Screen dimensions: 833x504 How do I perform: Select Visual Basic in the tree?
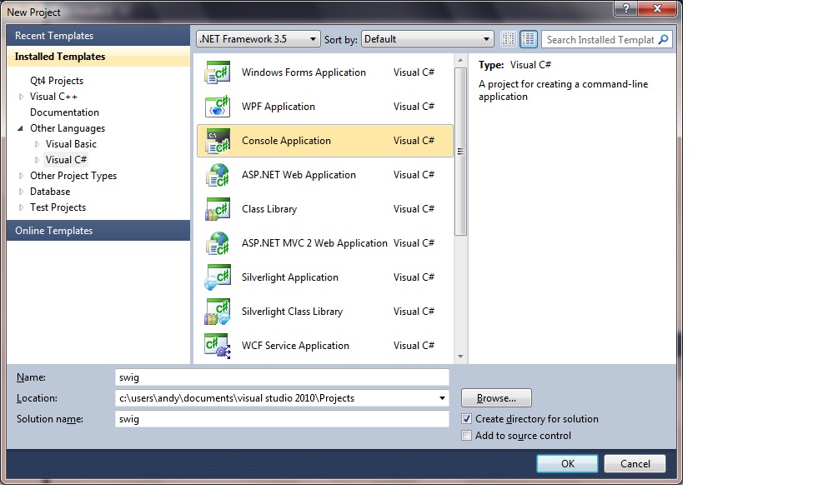pos(71,144)
